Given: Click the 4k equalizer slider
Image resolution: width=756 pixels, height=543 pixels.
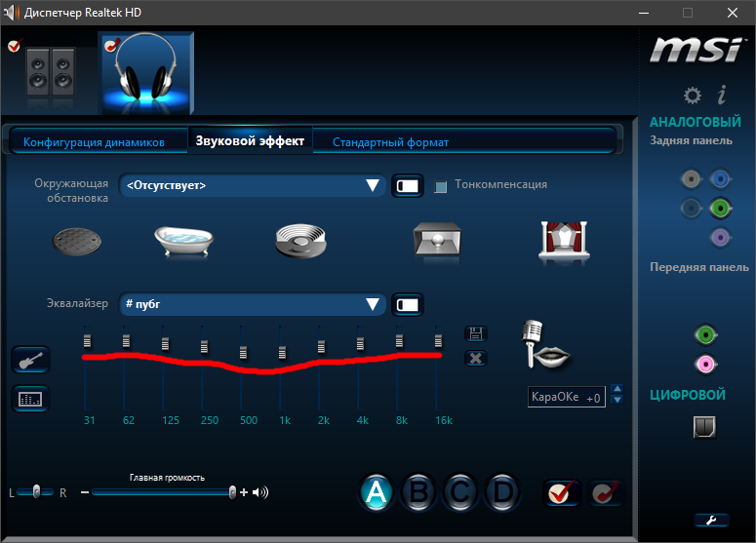Looking at the screenshot, I should tap(360, 343).
